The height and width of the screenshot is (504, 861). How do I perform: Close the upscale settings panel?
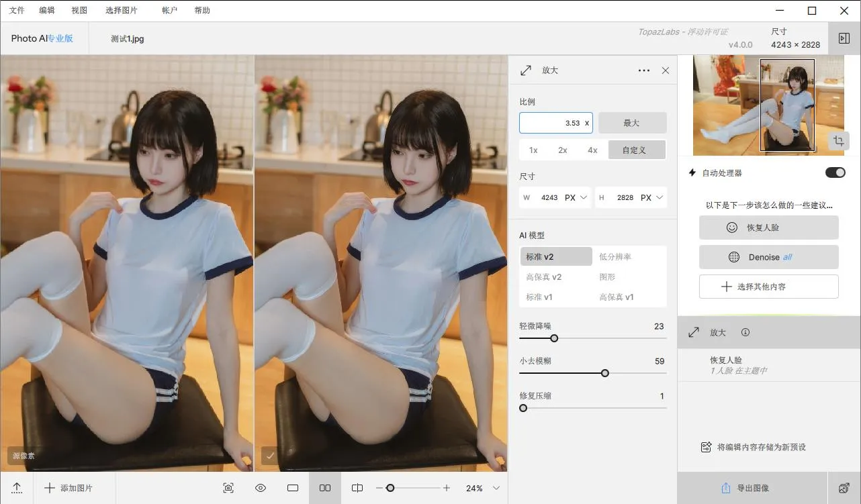click(x=666, y=70)
